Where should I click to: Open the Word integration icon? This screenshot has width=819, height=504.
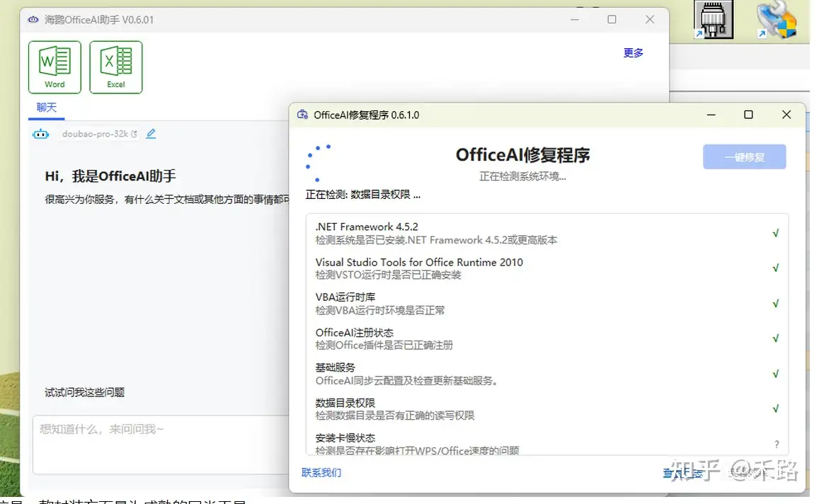tap(55, 67)
